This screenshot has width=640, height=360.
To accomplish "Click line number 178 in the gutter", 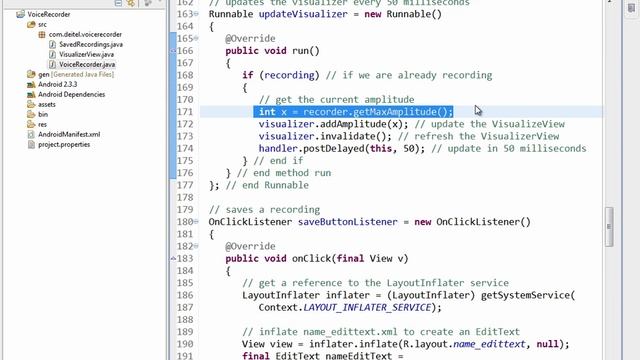I will tap(185, 198).
